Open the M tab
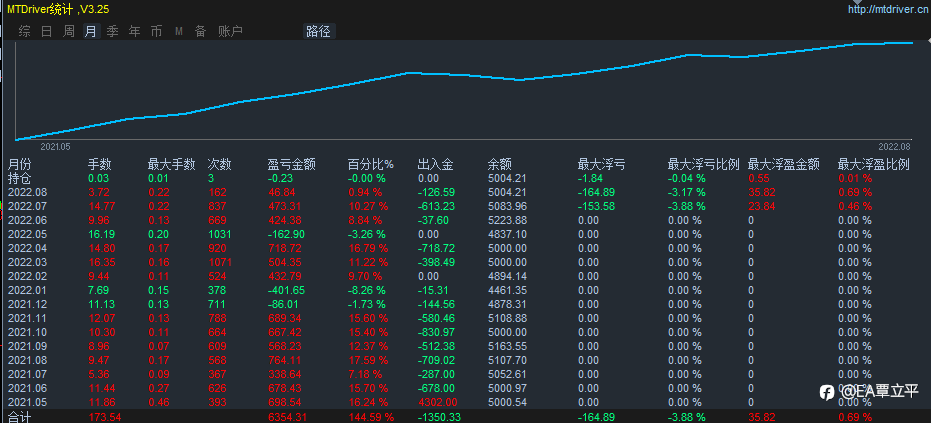 179,32
